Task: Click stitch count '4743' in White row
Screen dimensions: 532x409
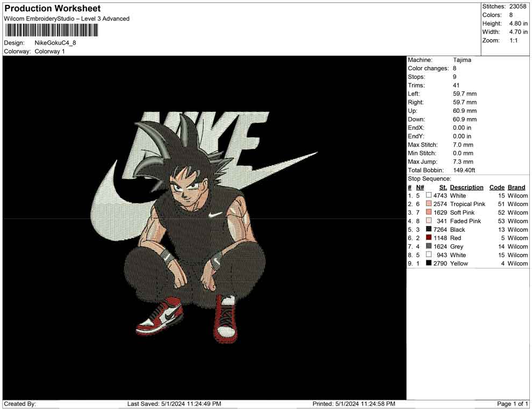Action: click(x=440, y=195)
